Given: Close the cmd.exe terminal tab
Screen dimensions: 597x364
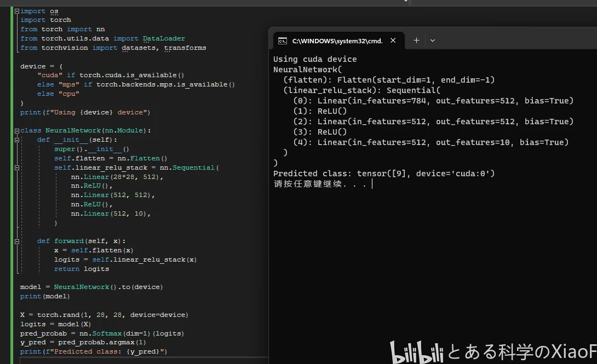Looking at the screenshot, I should point(393,41).
